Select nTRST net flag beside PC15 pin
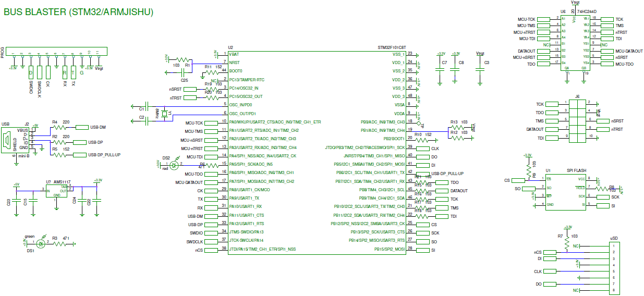 [190, 97]
